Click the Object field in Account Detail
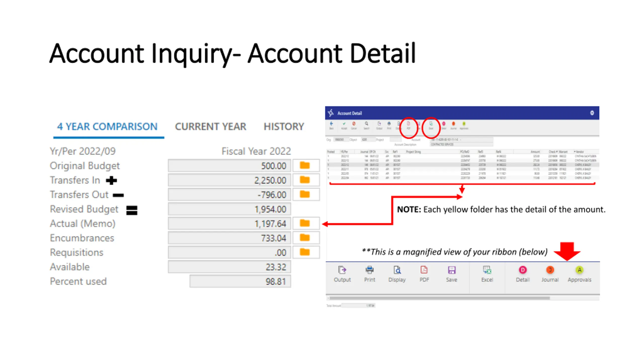 click(x=368, y=140)
